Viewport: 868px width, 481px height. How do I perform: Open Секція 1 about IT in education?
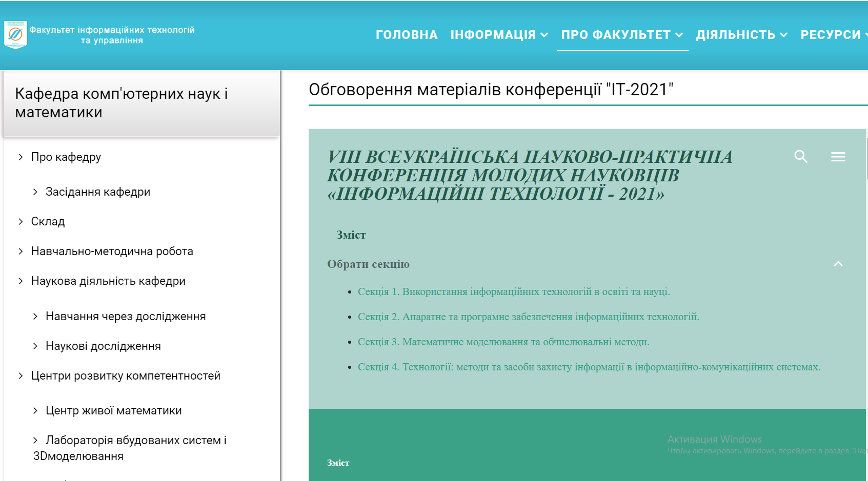point(513,291)
